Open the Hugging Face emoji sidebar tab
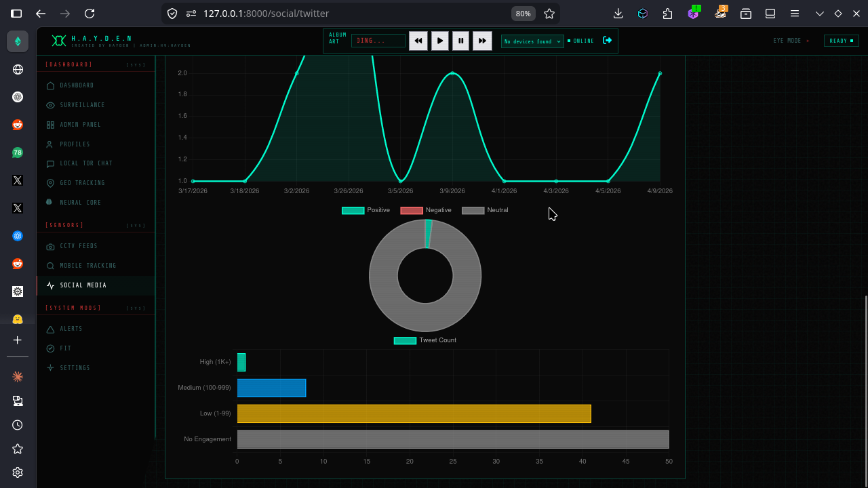Image resolution: width=868 pixels, height=488 pixels. click(18, 319)
